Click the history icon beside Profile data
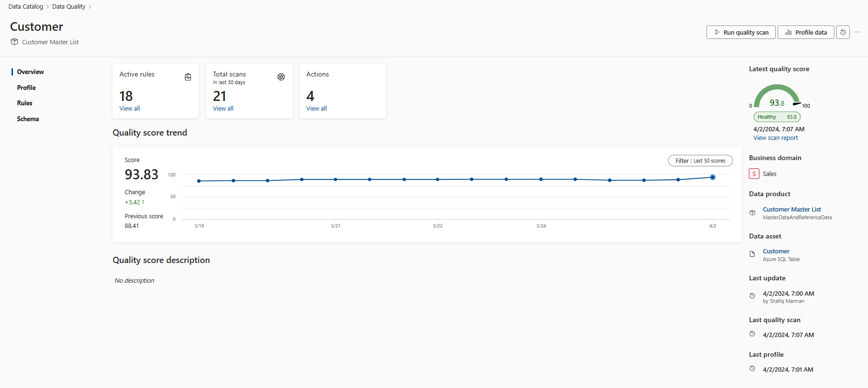This screenshot has width=868, height=388. coord(843,32)
